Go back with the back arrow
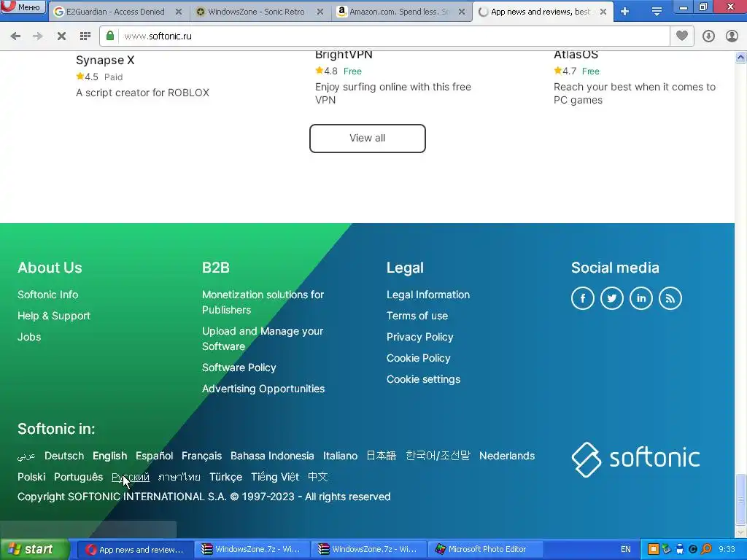The image size is (747, 560). click(15, 36)
